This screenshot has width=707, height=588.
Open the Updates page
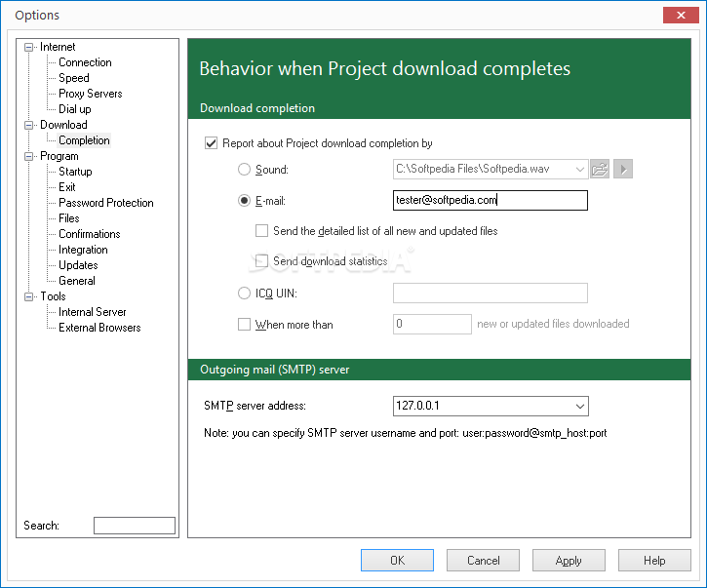click(78, 265)
